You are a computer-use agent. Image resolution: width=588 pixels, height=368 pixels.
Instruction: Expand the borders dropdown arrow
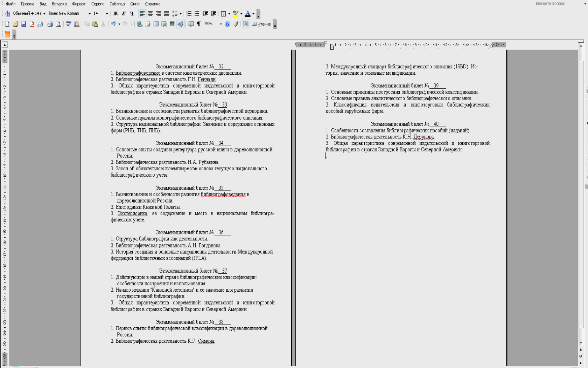[229, 14]
